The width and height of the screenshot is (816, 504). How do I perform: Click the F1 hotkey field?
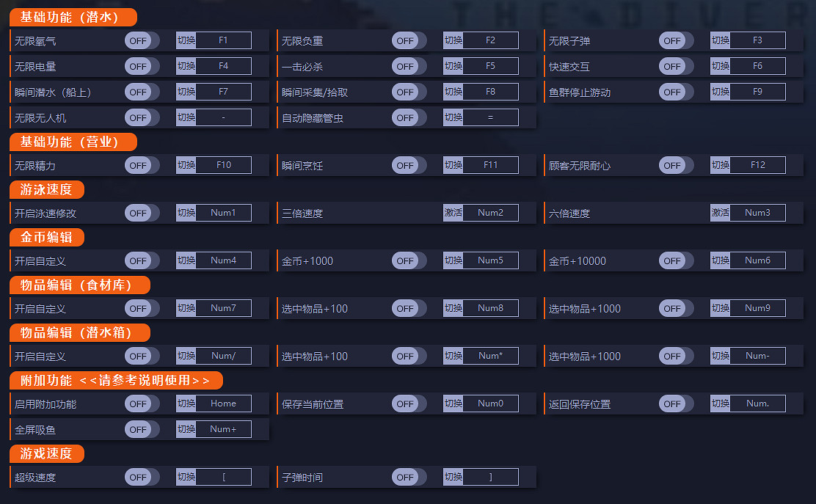224,40
